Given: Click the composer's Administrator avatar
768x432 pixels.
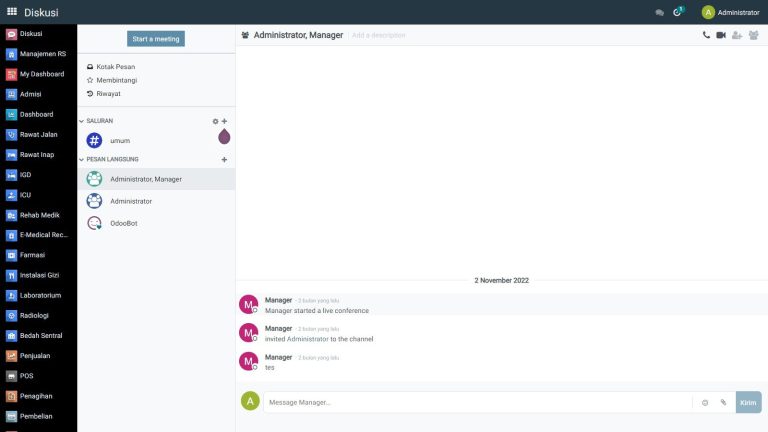Looking at the screenshot, I should pos(250,401).
